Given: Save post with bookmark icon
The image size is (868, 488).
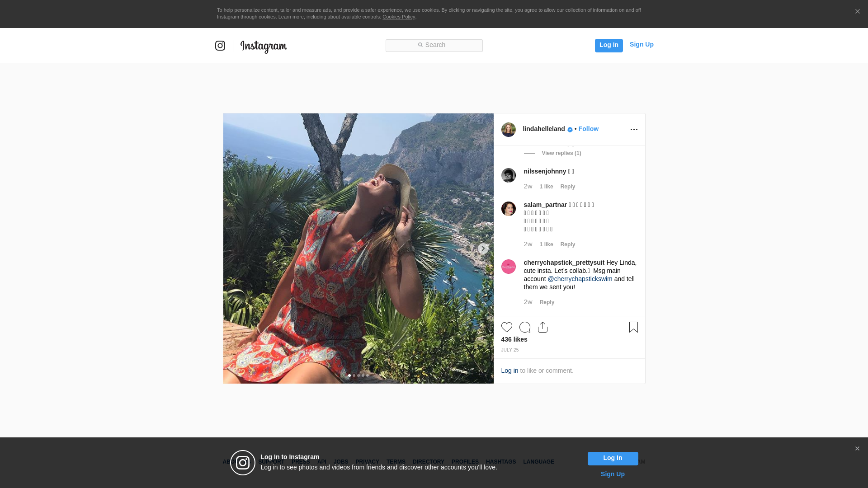Looking at the screenshot, I should click(633, 327).
